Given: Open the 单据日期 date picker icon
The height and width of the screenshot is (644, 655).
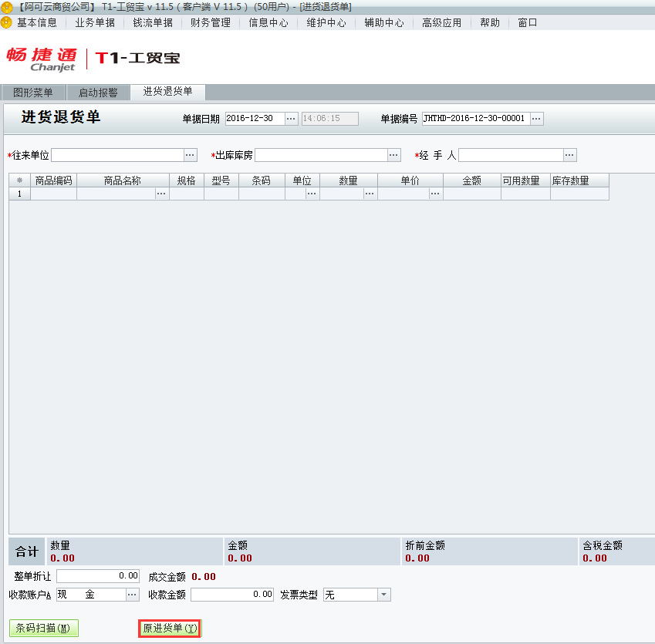Looking at the screenshot, I should pyautogui.click(x=291, y=119).
